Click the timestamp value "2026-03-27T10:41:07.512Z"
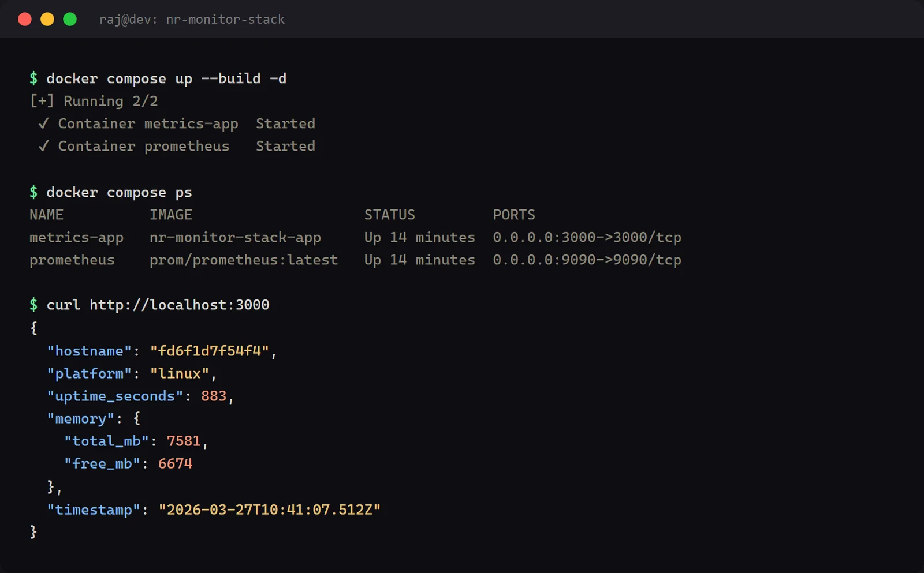Viewport: 924px width, 573px height. pyautogui.click(x=269, y=510)
